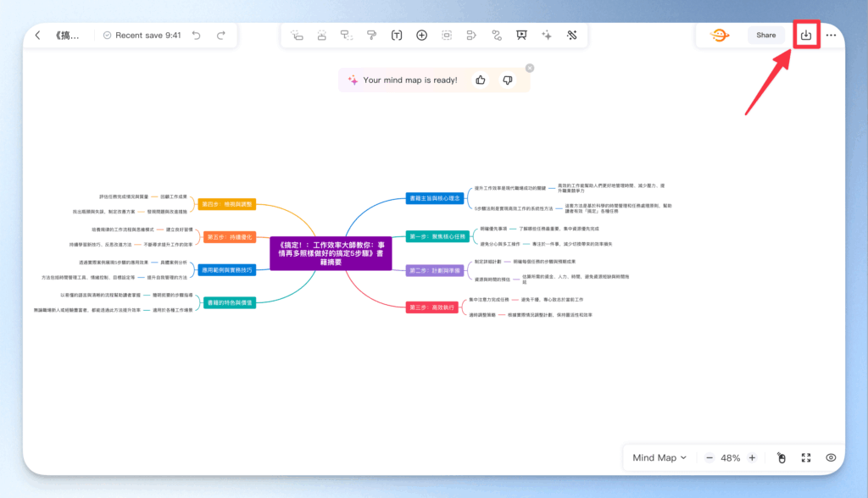Toggle the eye preview icon
This screenshot has width=868, height=498.
click(831, 457)
